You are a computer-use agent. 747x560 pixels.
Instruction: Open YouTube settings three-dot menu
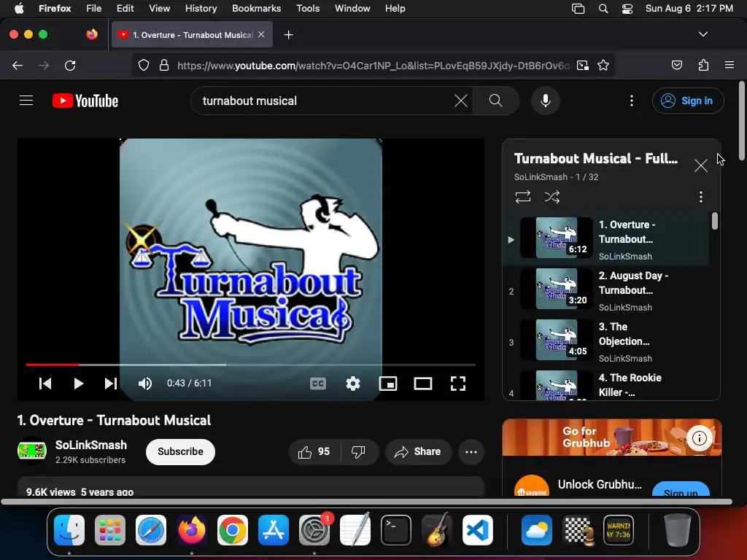tap(631, 101)
